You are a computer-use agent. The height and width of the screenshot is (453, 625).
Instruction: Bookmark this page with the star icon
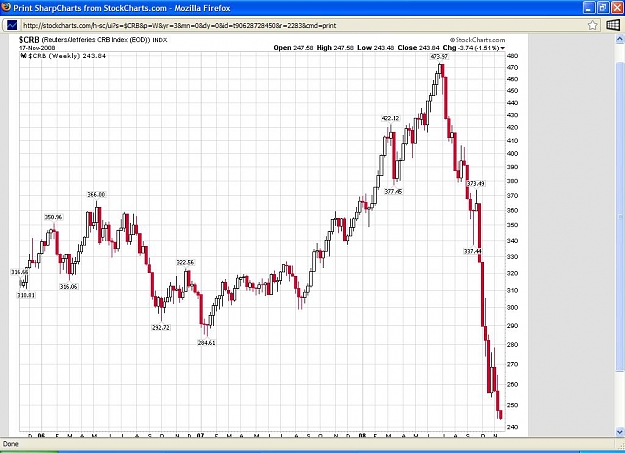593,25
